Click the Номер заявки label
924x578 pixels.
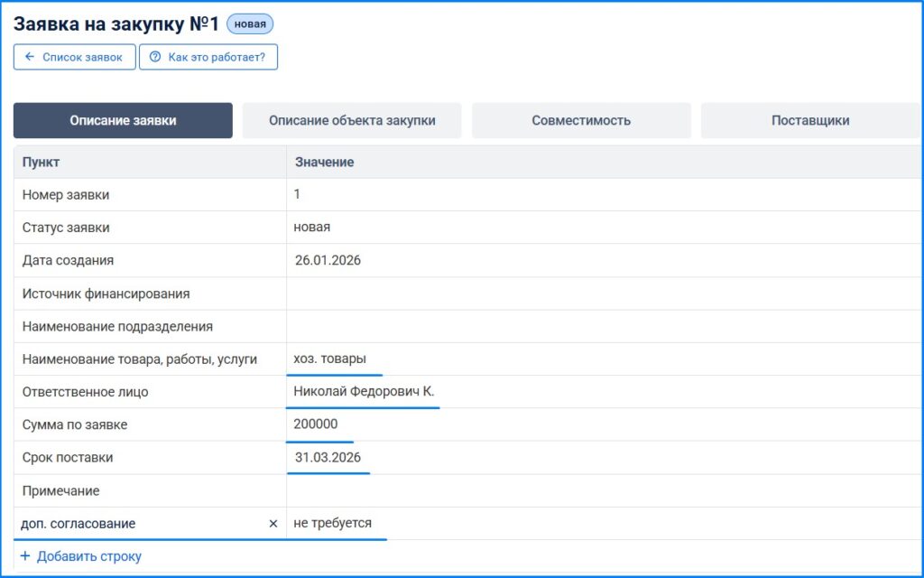[x=65, y=195]
